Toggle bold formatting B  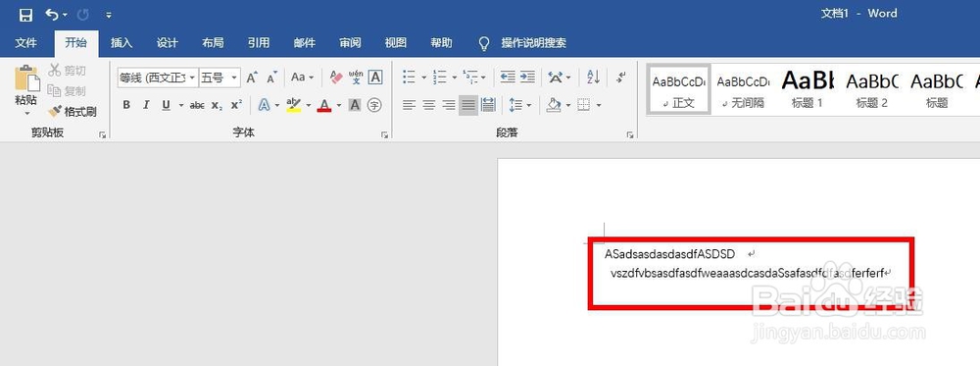point(126,105)
